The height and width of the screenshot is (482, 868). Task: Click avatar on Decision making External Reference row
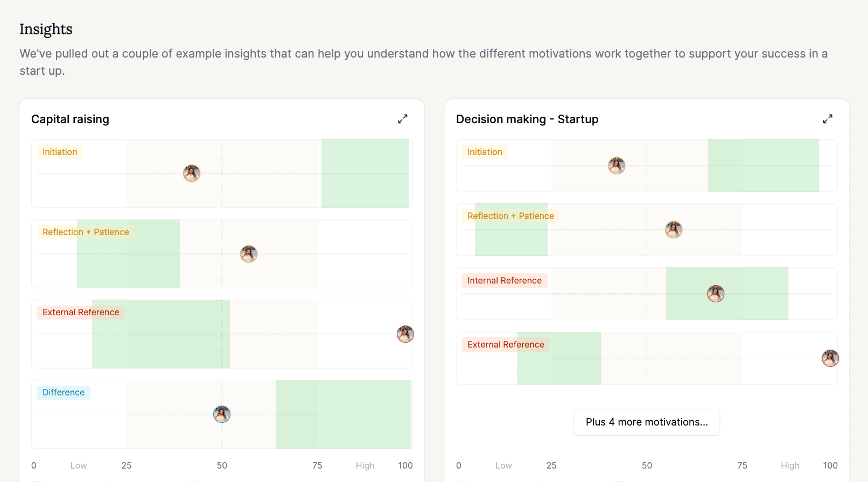830,358
